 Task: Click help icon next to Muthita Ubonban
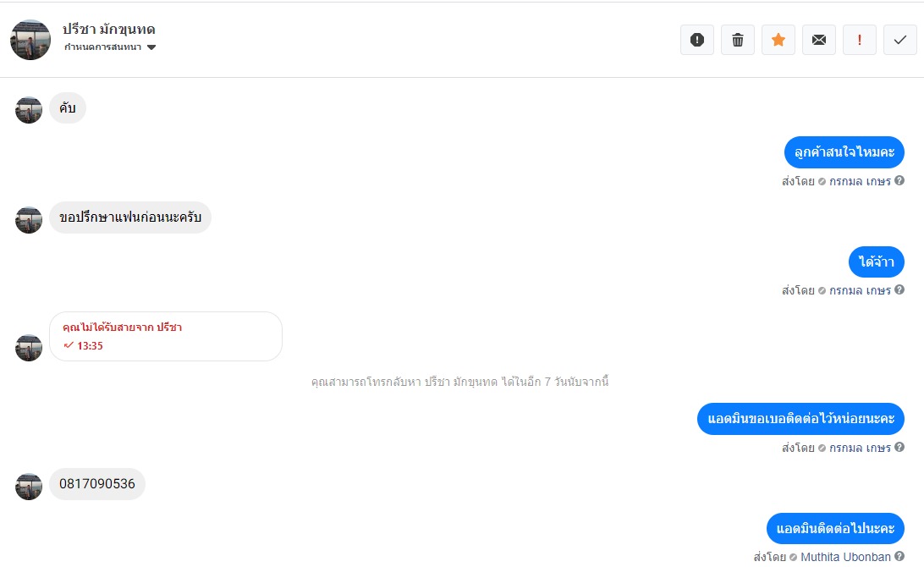point(899,557)
